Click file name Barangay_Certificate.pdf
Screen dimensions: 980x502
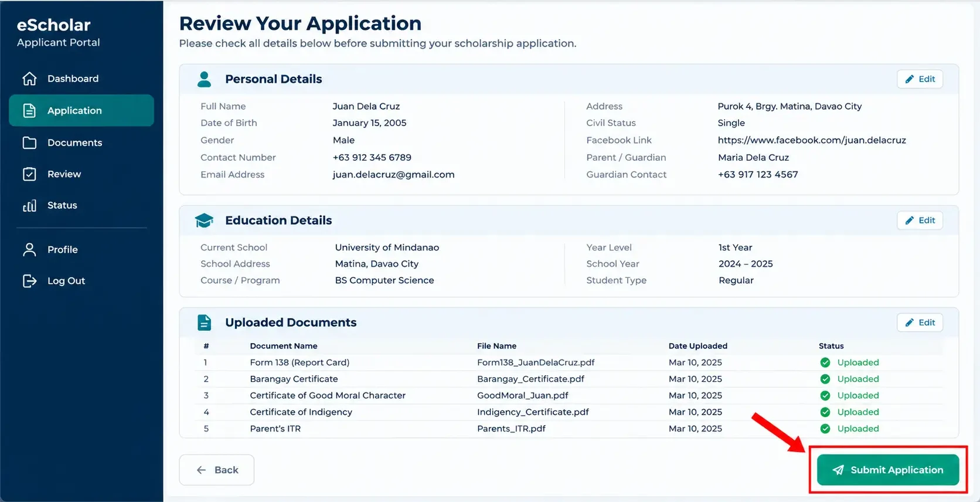pos(530,379)
